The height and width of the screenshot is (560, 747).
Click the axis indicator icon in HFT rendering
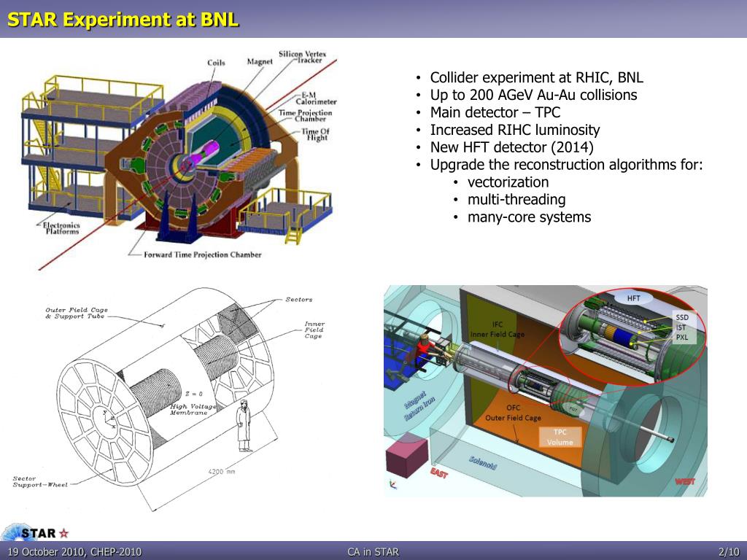click(392, 485)
